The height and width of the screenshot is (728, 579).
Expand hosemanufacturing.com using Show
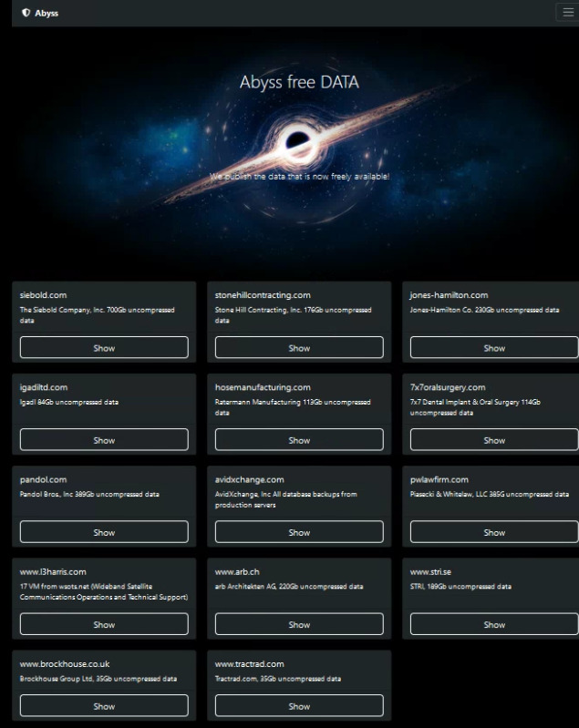tap(299, 440)
